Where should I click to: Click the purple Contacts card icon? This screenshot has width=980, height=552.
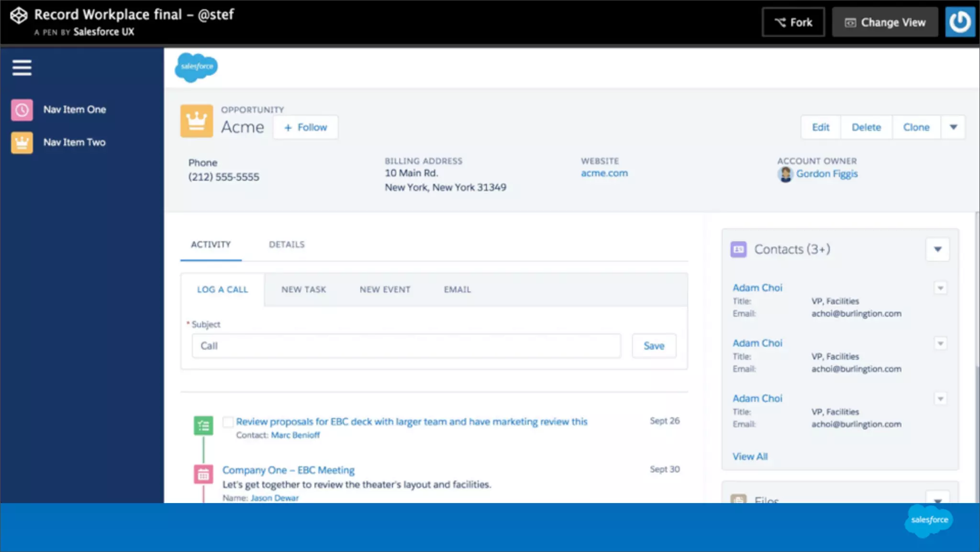(x=738, y=249)
